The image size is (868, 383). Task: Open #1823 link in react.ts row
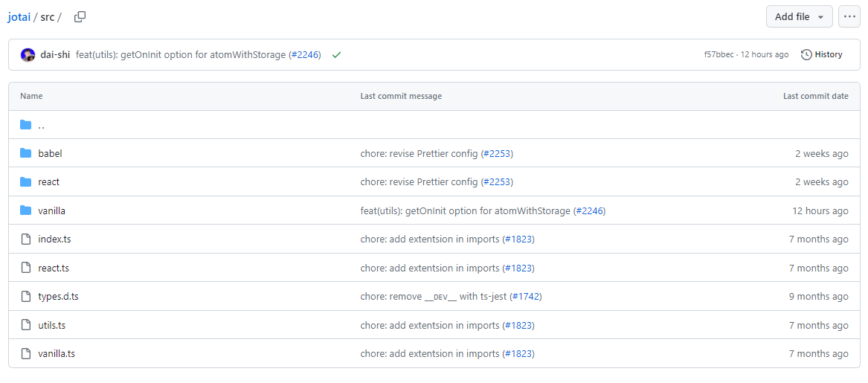tap(518, 268)
